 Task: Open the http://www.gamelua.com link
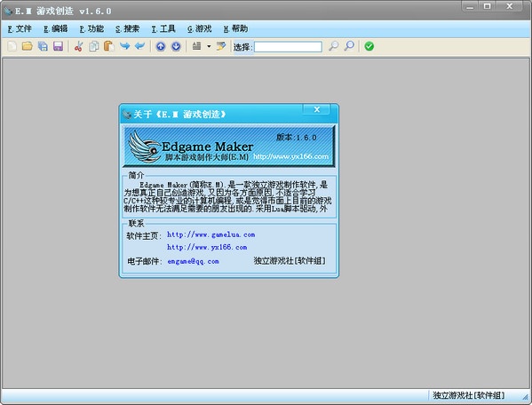(x=210, y=234)
